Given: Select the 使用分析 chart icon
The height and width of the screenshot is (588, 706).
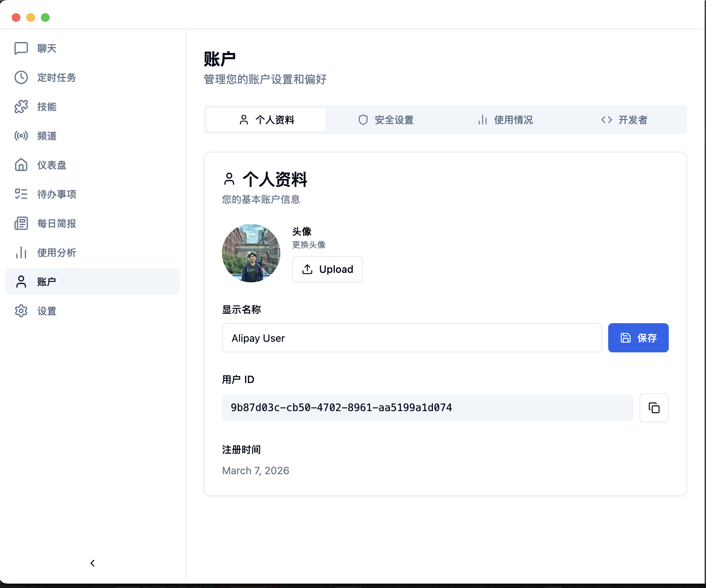Looking at the screenshot, I should pos(21,252).
